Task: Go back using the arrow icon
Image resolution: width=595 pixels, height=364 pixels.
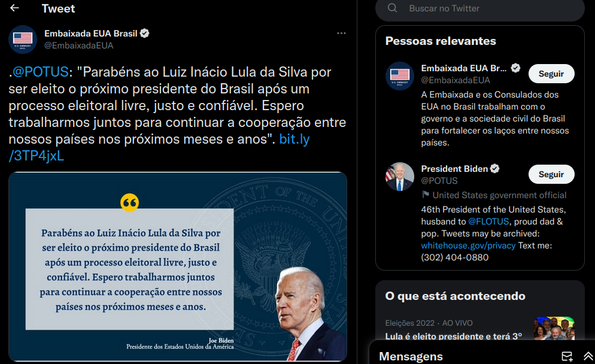Action: (14, 8)
